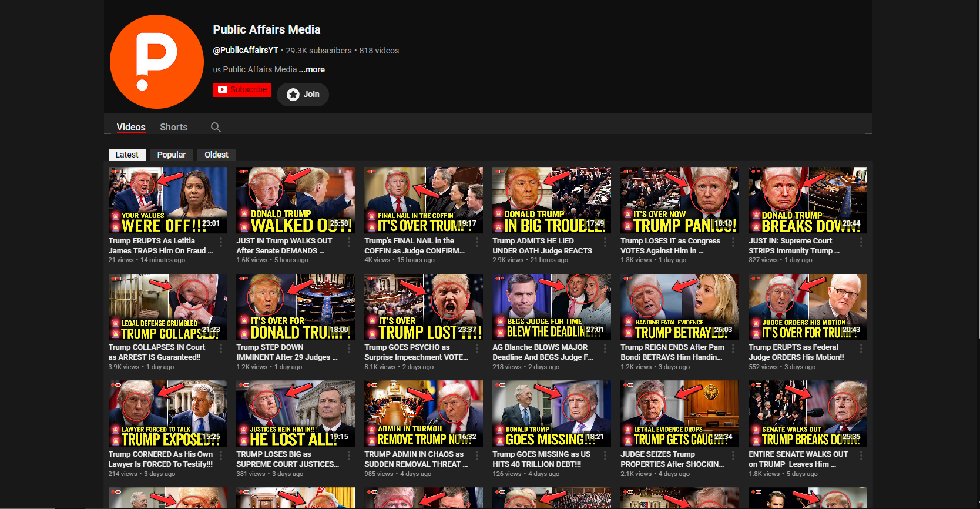Play the 'IN BIG TROUBLE!' thumbnail
The width and height of the screenshot is (980, 509).
552,200
